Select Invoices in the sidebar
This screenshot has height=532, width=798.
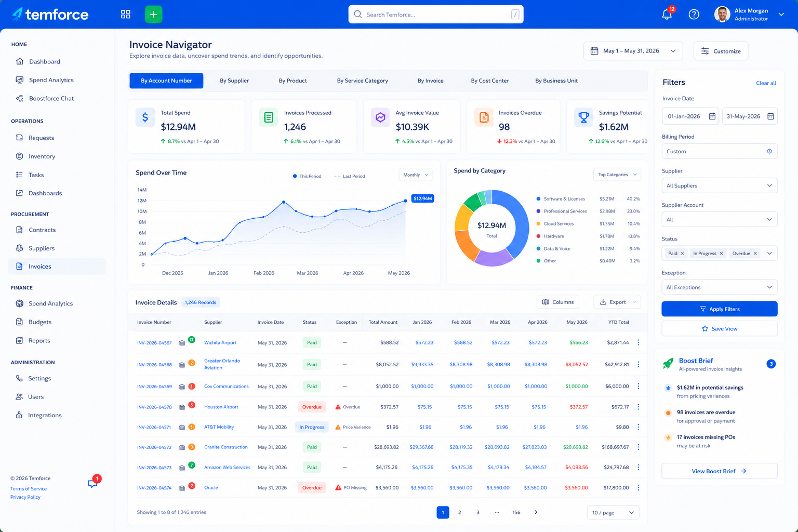click(57, 267)
